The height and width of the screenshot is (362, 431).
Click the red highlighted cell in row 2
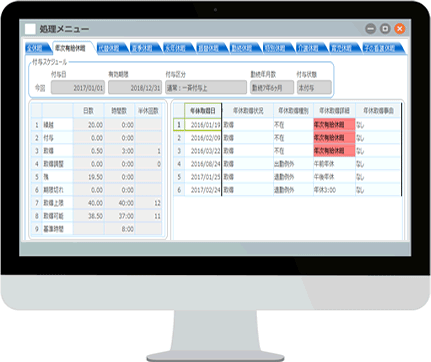click(x=334, y=138)
